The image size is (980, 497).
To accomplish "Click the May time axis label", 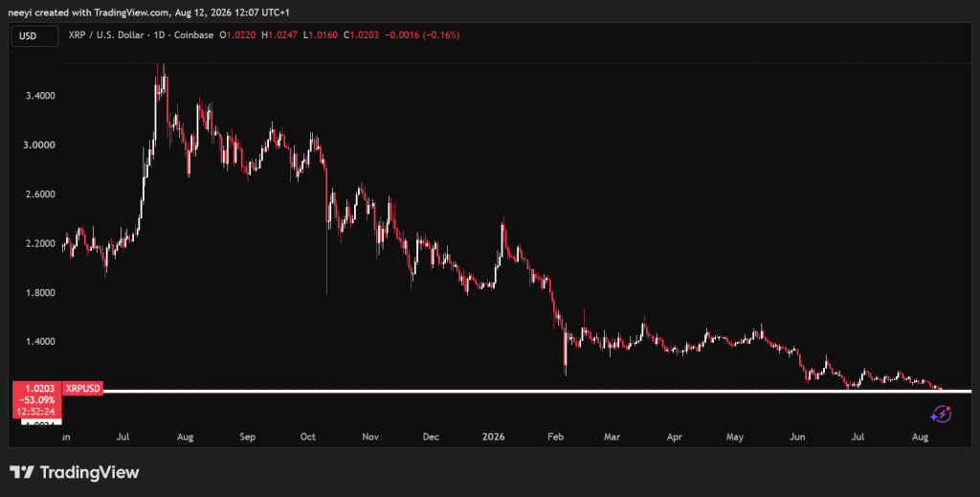I will (735, 437).
